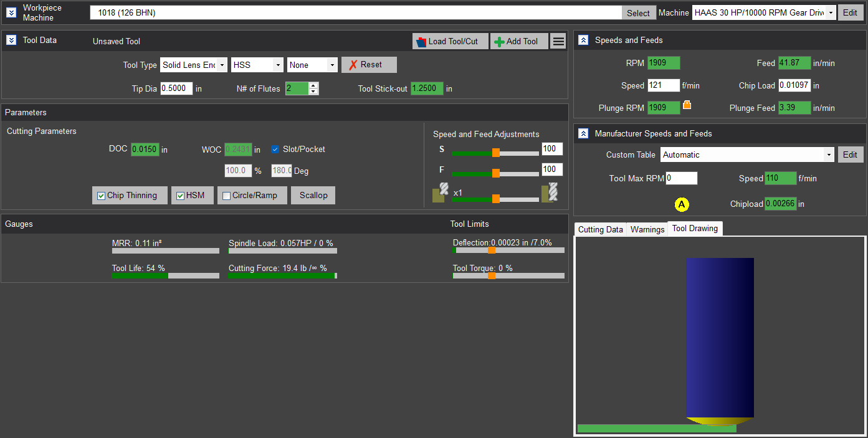Switch to the Cutting Data tab
868x438 pixels.
click(600, 229)
